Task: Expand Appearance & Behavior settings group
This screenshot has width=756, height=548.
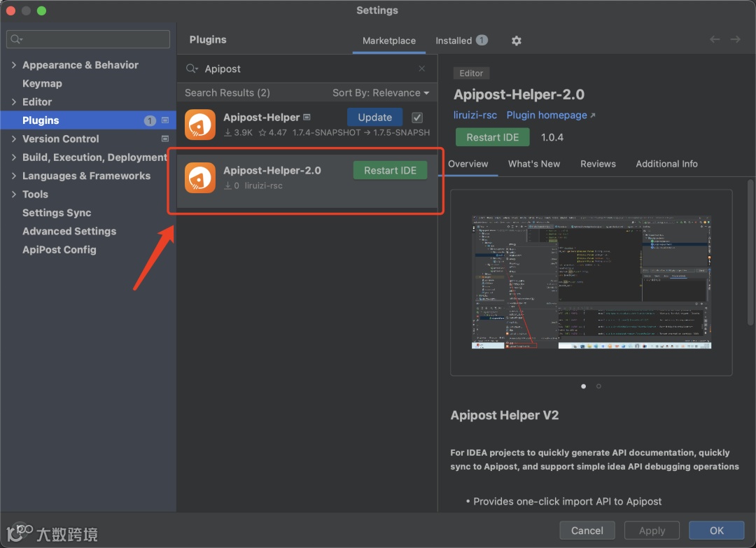Action: (x=13, y=64)
